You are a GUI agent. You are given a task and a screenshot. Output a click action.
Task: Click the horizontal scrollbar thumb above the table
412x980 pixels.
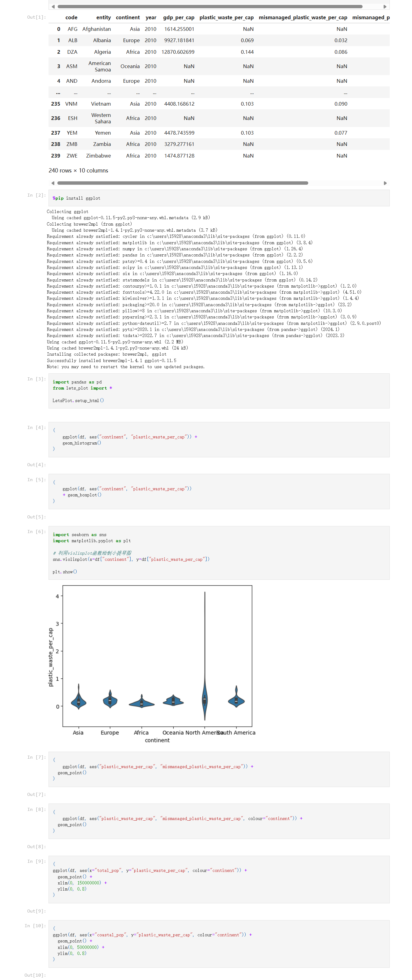coord(210,6)
